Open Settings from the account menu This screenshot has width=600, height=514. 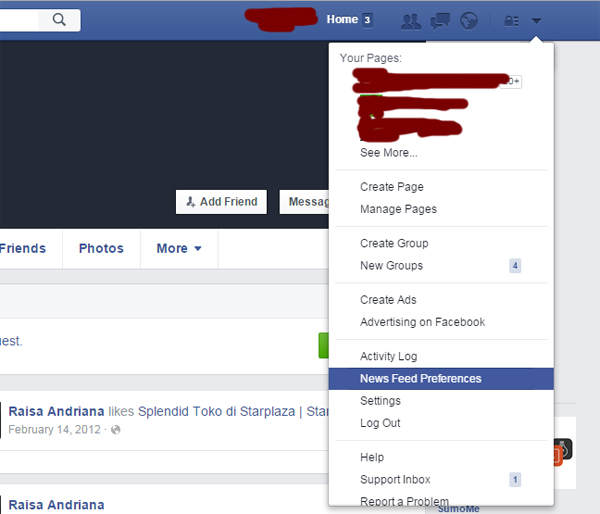point(380,401)
